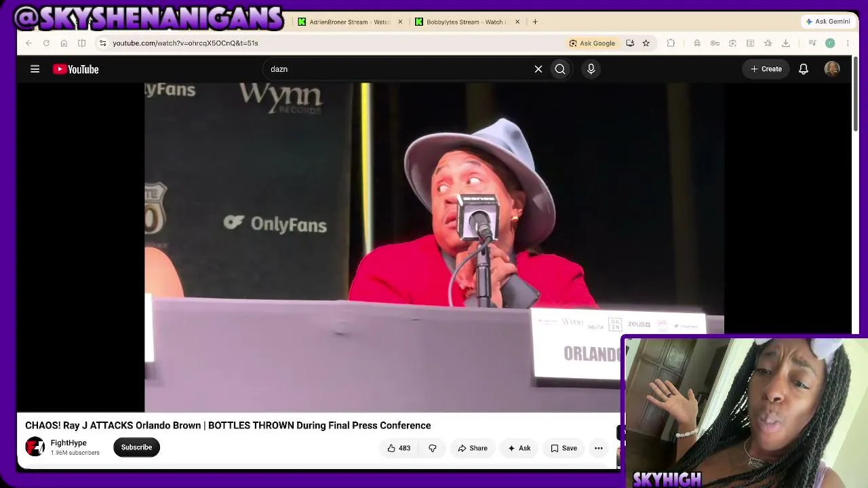Focus the YouTube search field containing dazn
Image resolution: width=868 pixels, height=488 pixels.
coord(399,69)
